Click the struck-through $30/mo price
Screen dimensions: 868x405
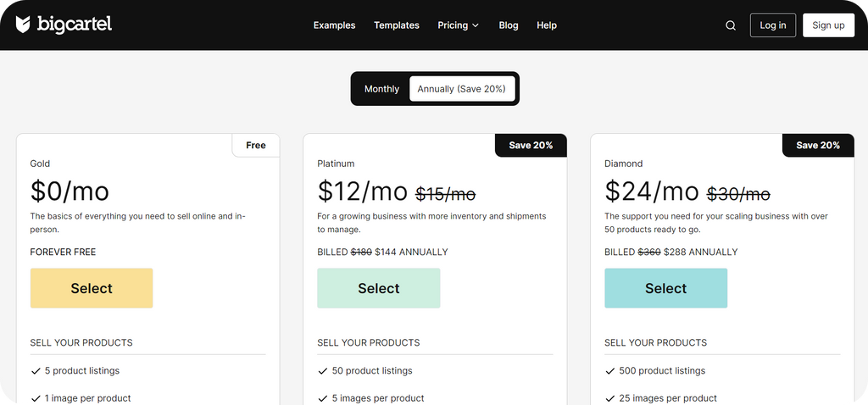pyautogui.click(x=738, y=194)
